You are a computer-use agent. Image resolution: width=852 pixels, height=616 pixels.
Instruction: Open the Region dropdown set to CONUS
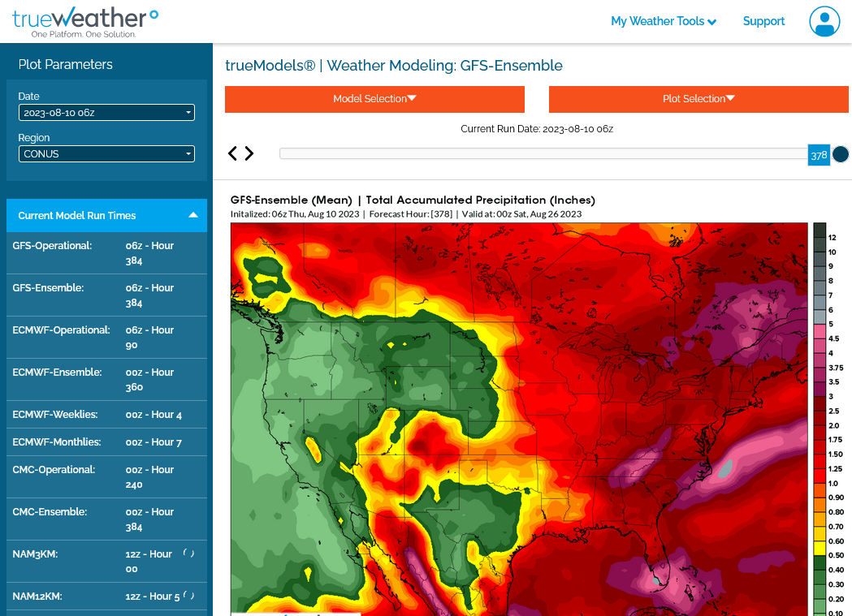click(106, 153)
